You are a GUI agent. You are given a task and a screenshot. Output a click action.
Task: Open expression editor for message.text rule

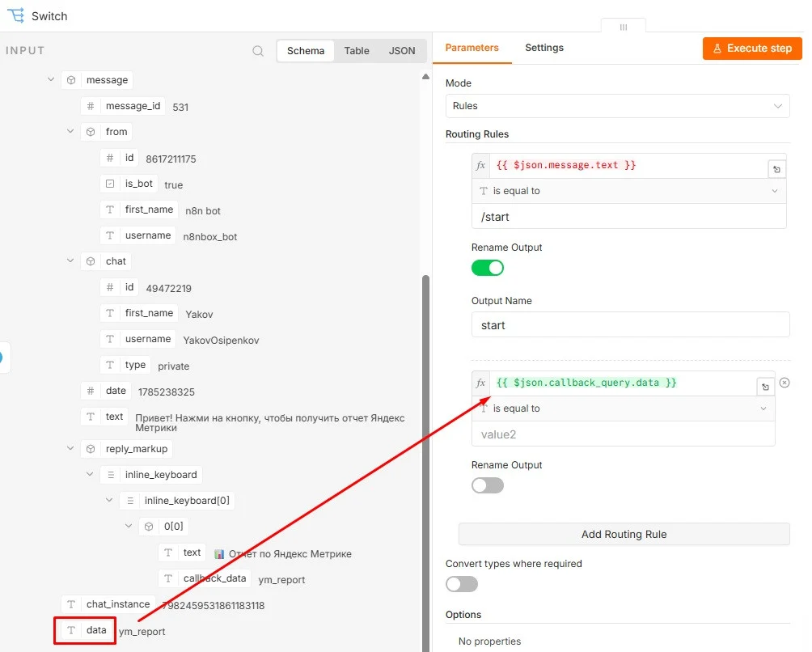776,169
